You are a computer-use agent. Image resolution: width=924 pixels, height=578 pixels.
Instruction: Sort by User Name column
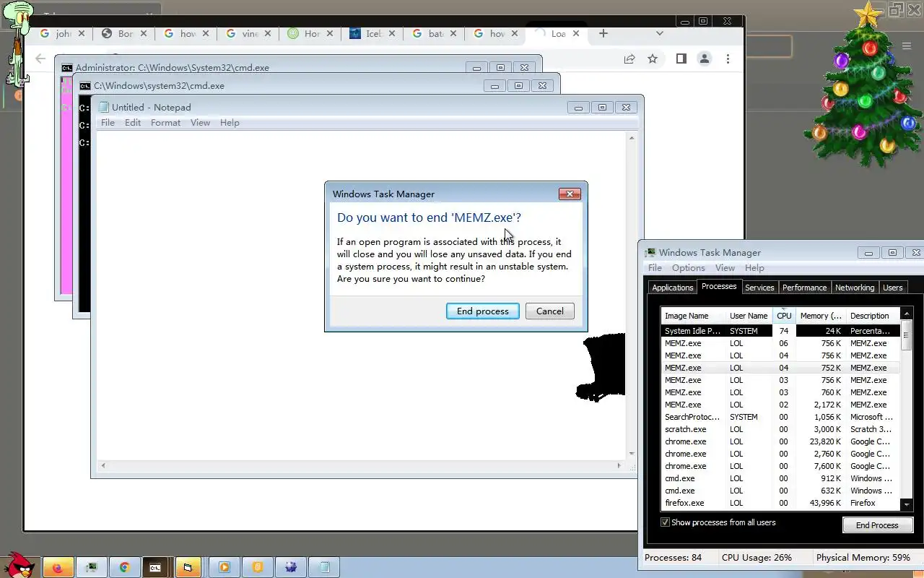[x=749, y=316]
